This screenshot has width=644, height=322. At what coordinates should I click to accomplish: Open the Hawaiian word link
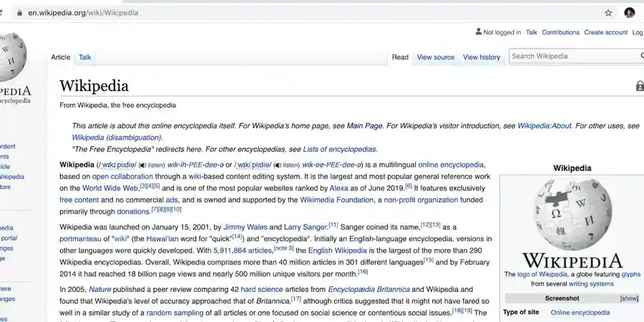pos(162,238)
